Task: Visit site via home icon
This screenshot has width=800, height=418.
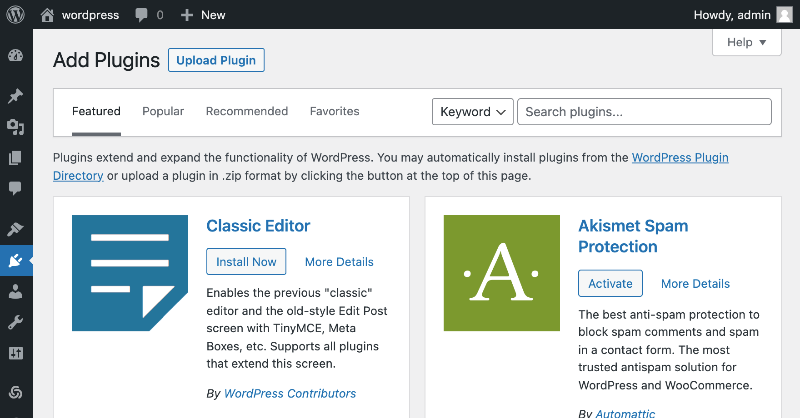Action: coord(47,15)
